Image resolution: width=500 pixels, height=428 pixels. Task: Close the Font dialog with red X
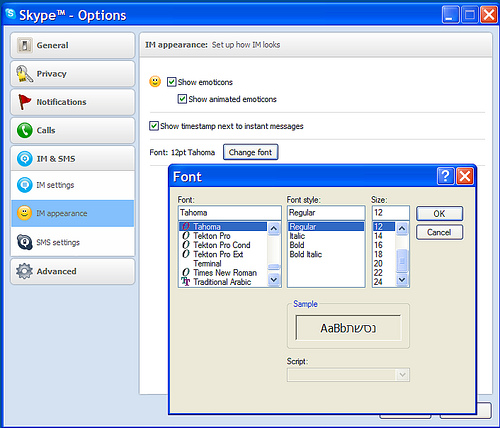(464, 176)
